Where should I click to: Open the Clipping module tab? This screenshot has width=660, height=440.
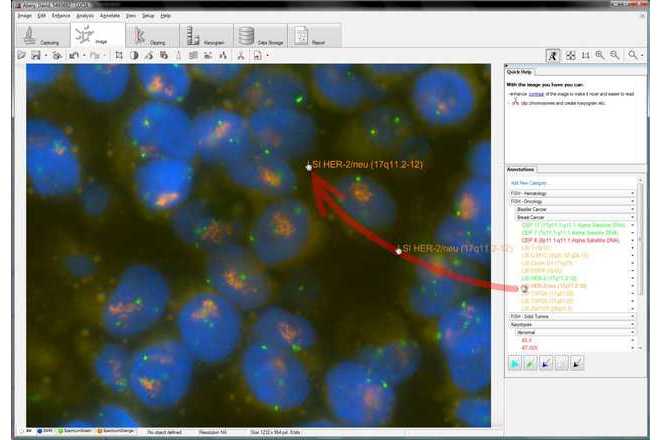coord(152,35)
